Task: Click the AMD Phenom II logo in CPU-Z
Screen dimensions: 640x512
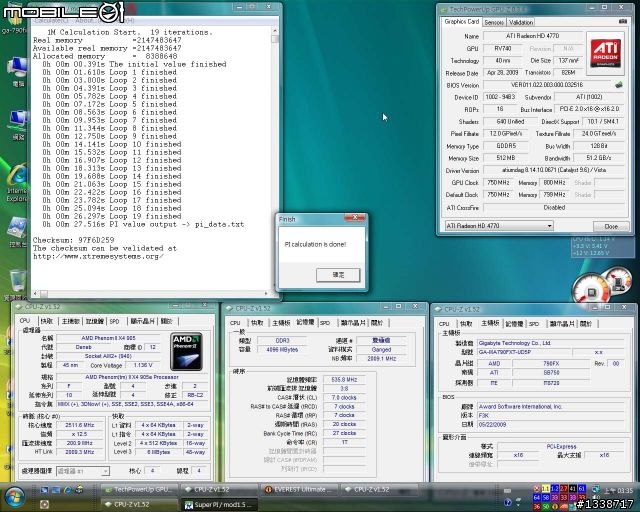Action: 186,352
